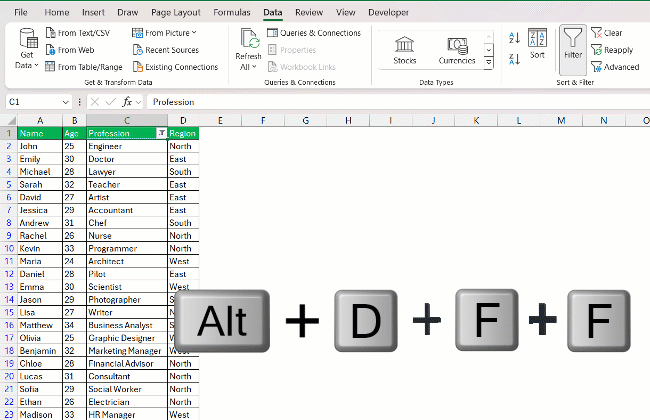
Task: Open the Review tab
Action: 309,12
